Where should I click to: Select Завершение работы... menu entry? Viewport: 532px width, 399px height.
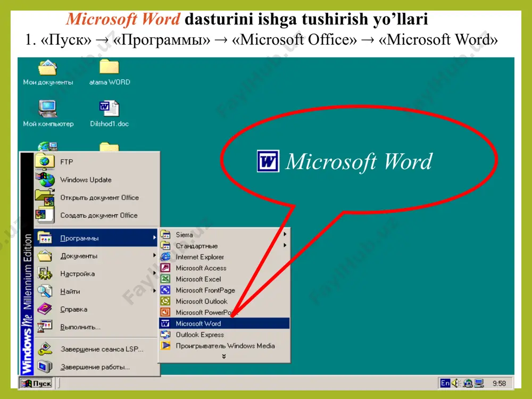[96, 367]
